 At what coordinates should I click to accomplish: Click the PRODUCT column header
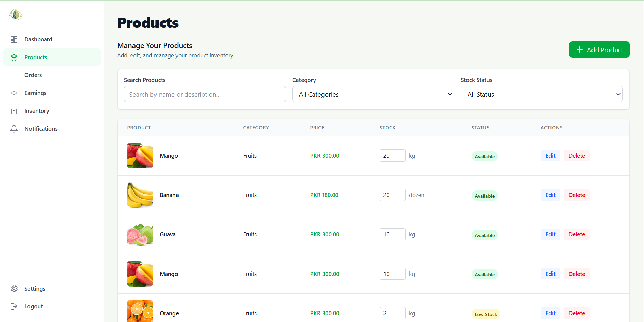coord(139,128)
